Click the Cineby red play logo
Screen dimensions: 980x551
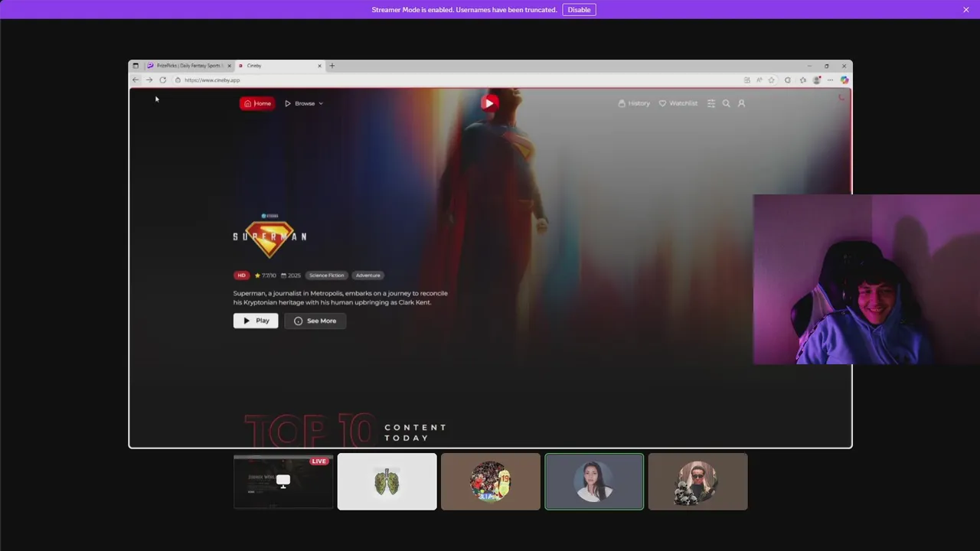pyautogui.click(x=489, y=103)
